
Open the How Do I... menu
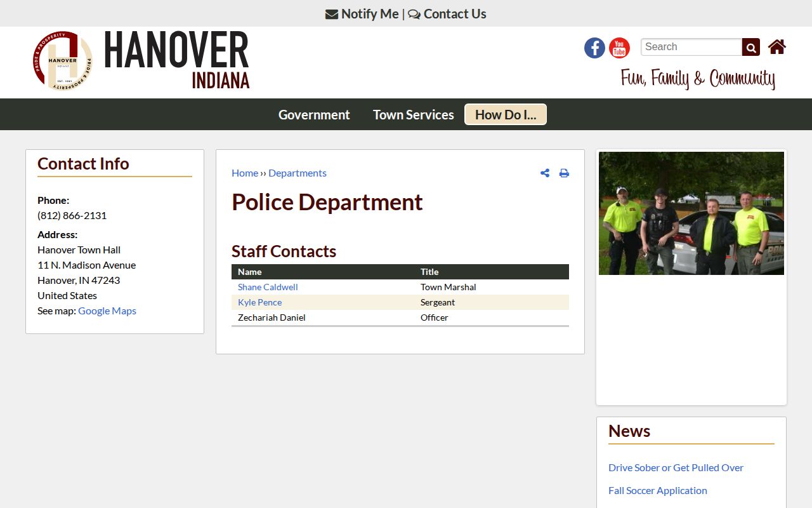[x=506, y=114]
